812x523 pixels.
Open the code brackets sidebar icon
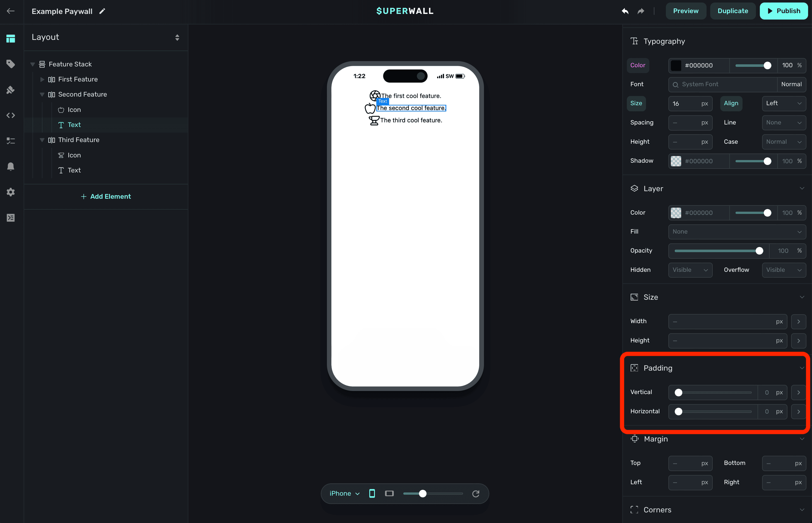[11, 116]
